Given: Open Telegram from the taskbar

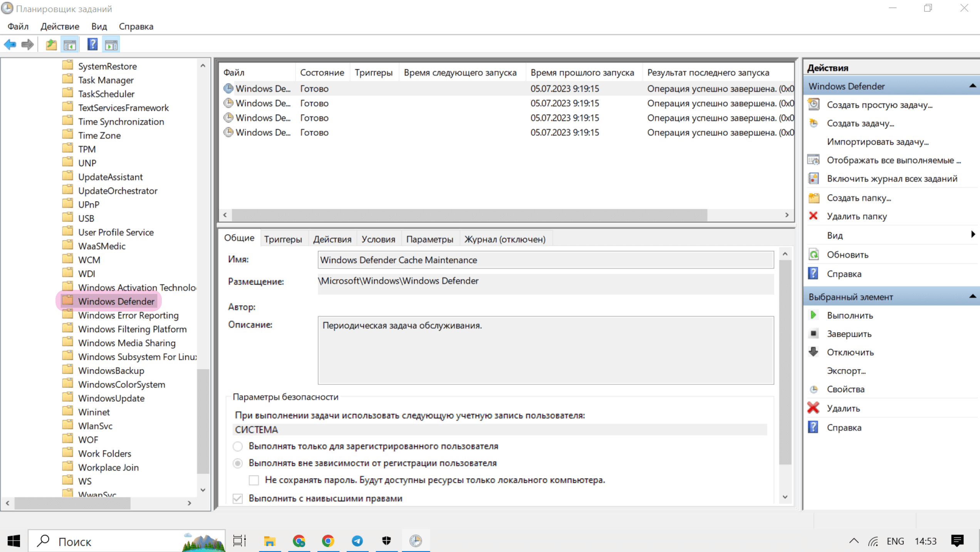Looking at the screenshot, I should [x=357, y=541].
